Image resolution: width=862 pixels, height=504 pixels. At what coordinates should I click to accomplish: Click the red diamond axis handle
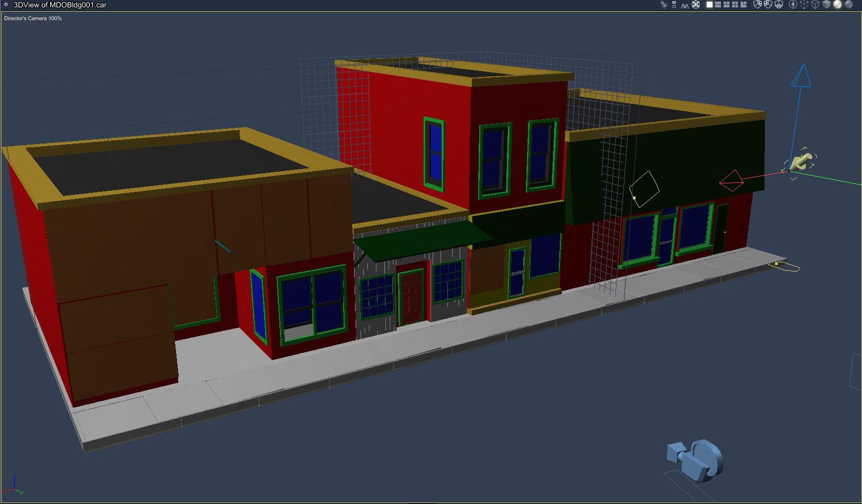[x=732, y=181]
